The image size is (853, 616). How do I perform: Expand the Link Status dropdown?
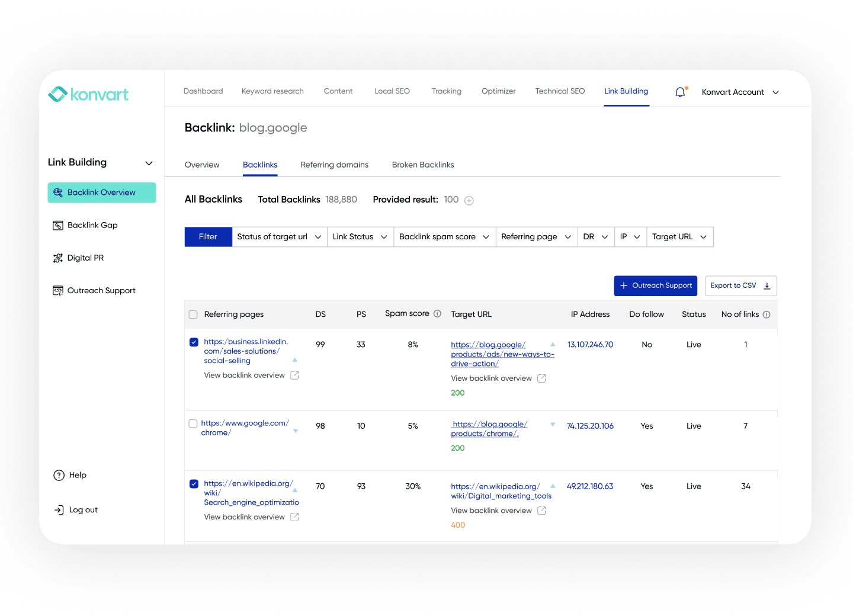(360, 236)
